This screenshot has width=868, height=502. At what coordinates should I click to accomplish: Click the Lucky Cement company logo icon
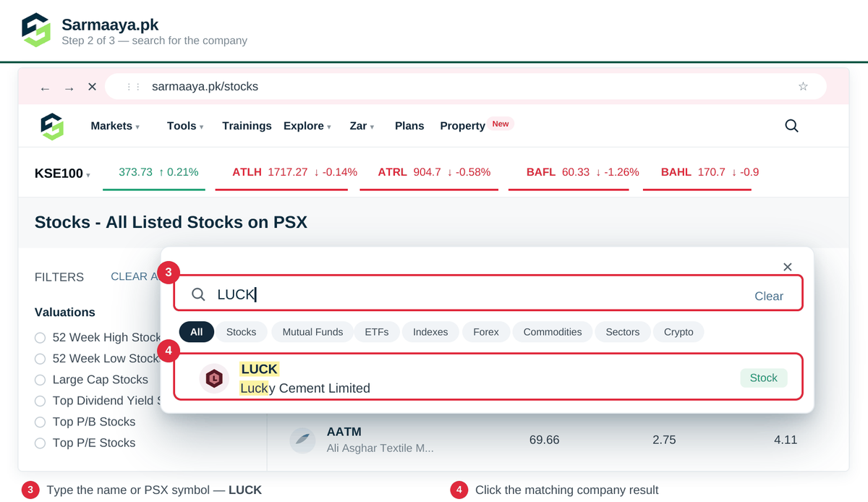[214, 378]
